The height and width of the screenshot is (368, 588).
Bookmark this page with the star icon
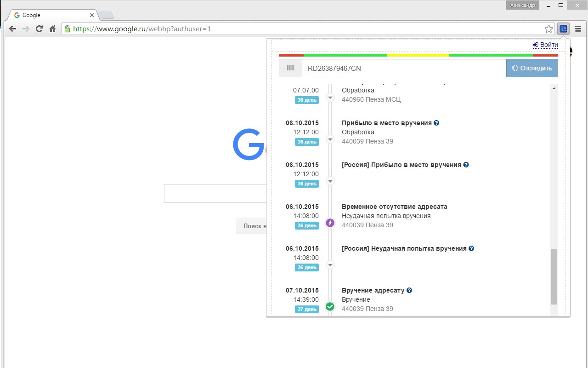[x=548, y=29]
